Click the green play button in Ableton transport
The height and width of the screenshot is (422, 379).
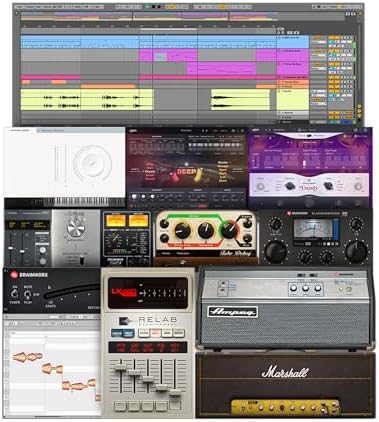(x=147, y=6)
